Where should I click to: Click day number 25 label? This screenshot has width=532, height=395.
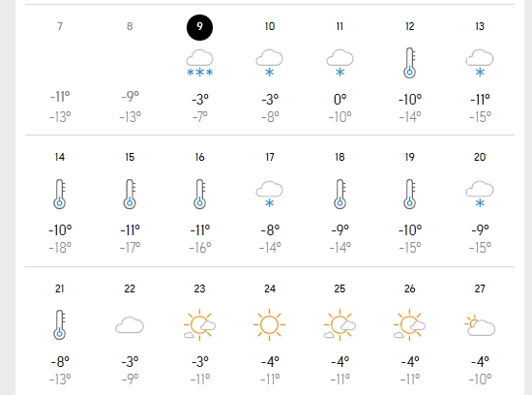[x=340, y=289]
